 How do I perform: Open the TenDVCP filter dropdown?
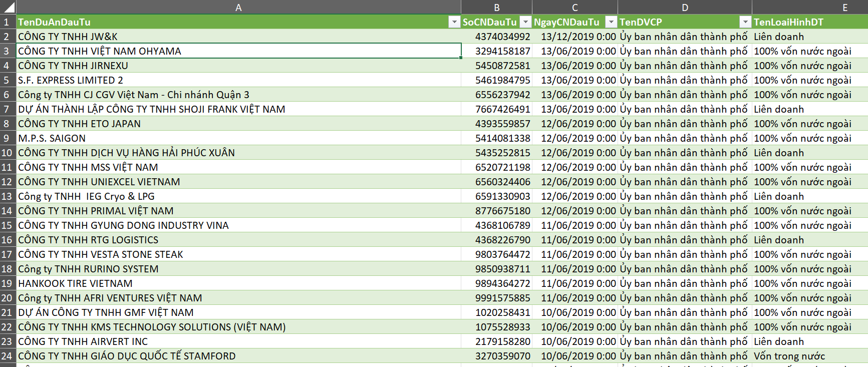pos(745,22)
